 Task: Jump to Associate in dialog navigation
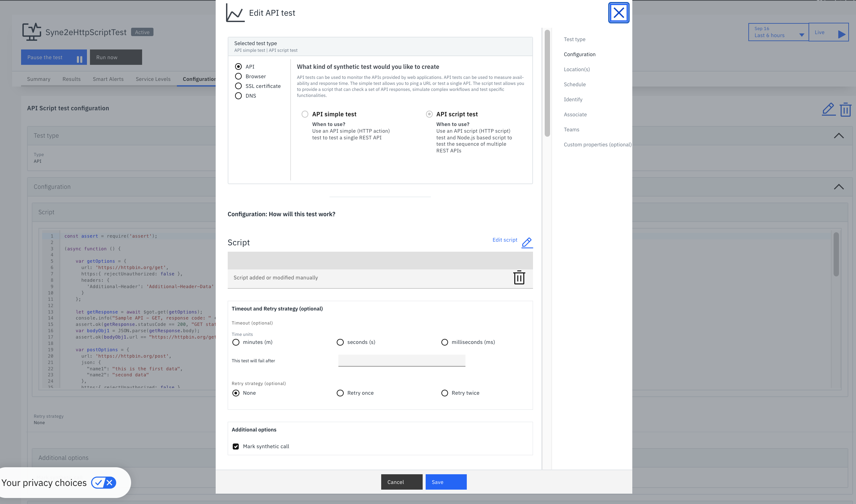click(x=575, y=114)
